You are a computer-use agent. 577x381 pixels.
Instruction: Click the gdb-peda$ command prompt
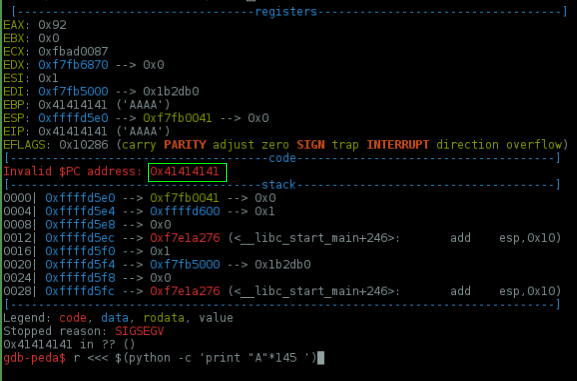(x=35, y=358)
